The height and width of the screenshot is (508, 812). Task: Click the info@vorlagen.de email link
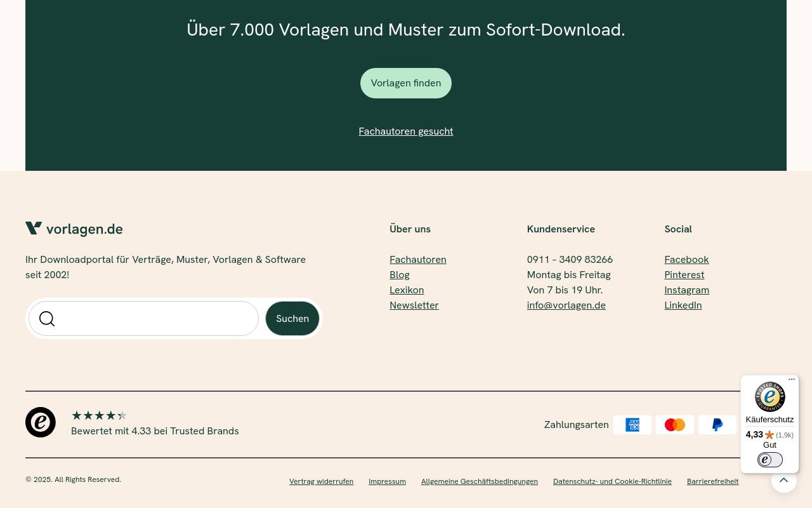pyautogui.click(x=566, y=305)
